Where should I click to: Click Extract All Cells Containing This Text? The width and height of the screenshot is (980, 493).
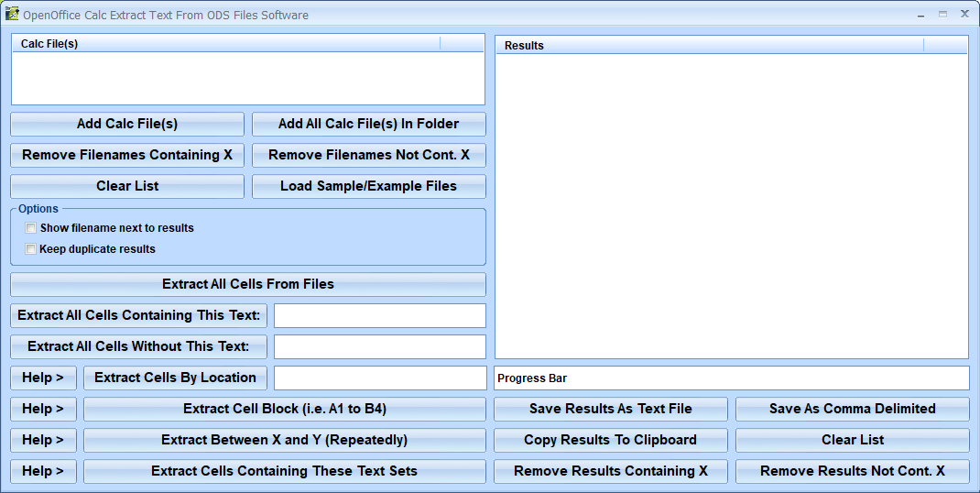(138, 315)
